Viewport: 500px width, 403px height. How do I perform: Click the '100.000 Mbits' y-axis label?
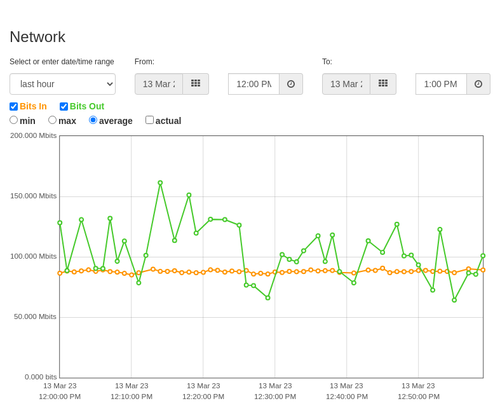point(33,256)
